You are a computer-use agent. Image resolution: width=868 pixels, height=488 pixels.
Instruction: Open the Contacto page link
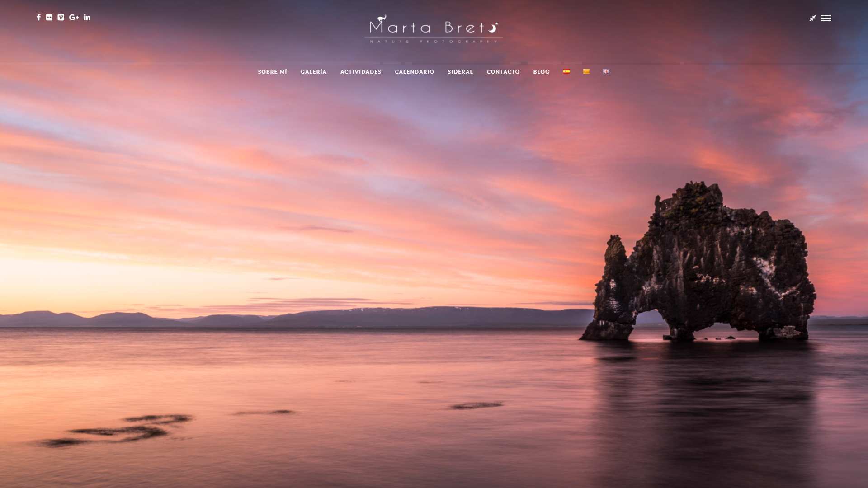tap(503, 72)
